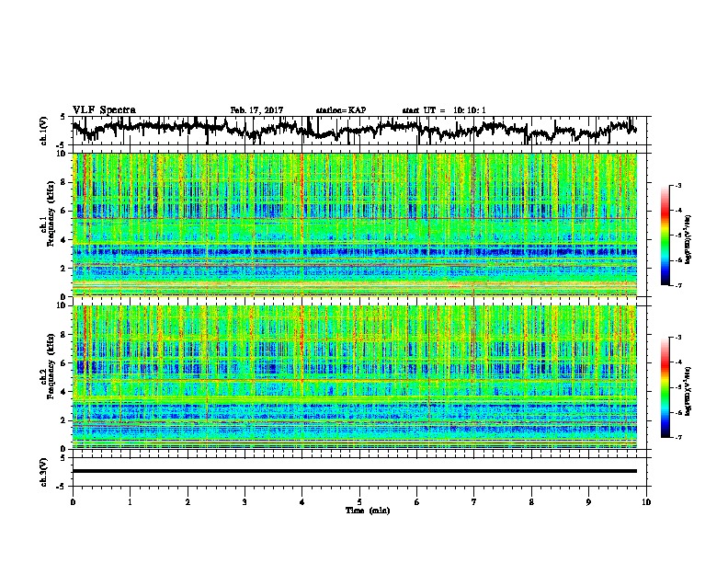728x563 pixels.
Task: Click time-axis tick label "1"
Action: (x=130, y=502)
